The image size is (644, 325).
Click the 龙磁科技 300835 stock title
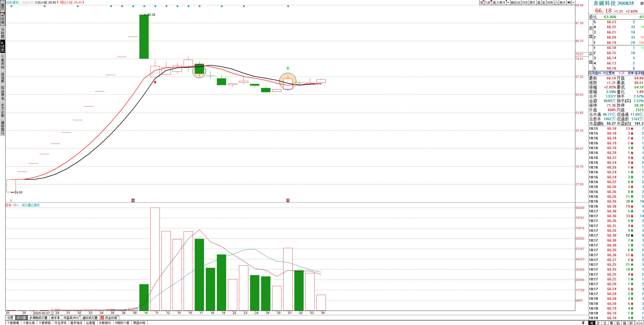[x=613, y=3]
